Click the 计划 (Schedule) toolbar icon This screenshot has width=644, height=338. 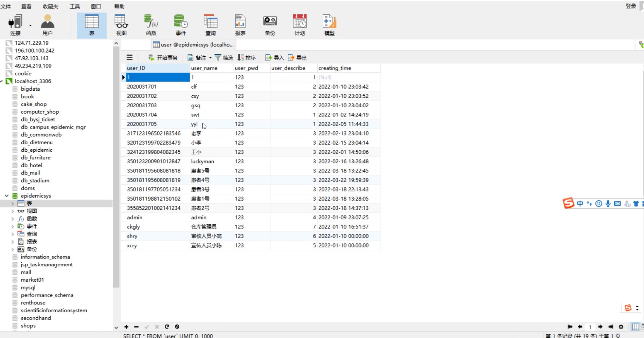click(300, 25)
